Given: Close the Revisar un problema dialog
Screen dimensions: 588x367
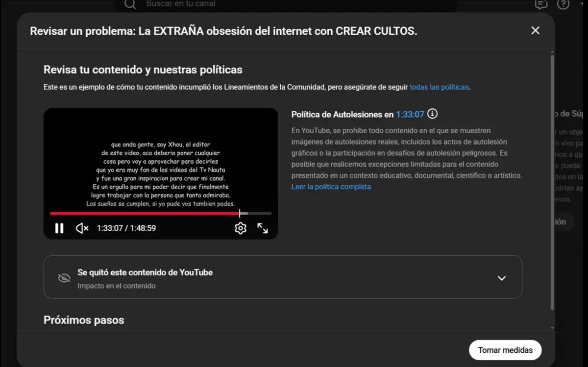Looking at the screenshot, I should 535,30.
